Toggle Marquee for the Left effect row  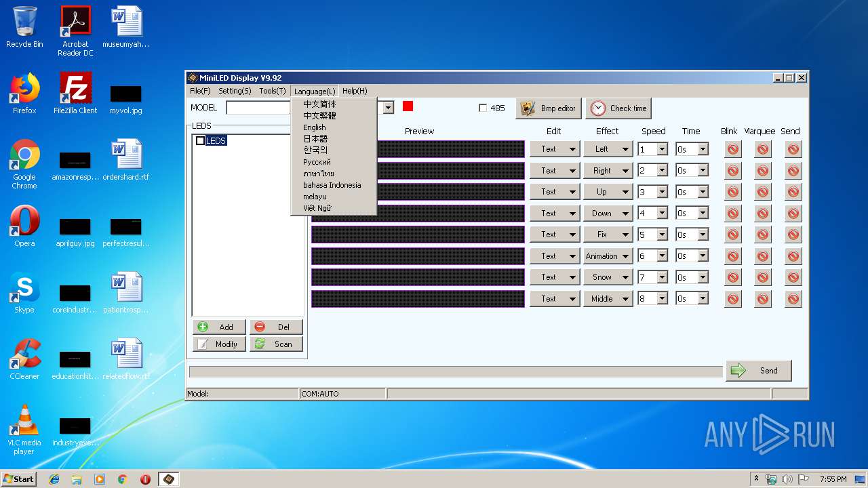point(763,149)
